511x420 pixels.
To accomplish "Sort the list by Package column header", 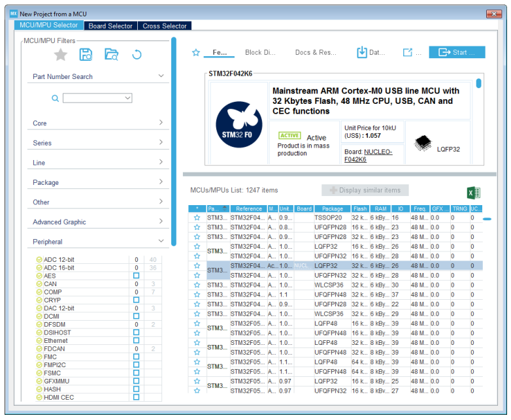I will (x=333, y=209).
